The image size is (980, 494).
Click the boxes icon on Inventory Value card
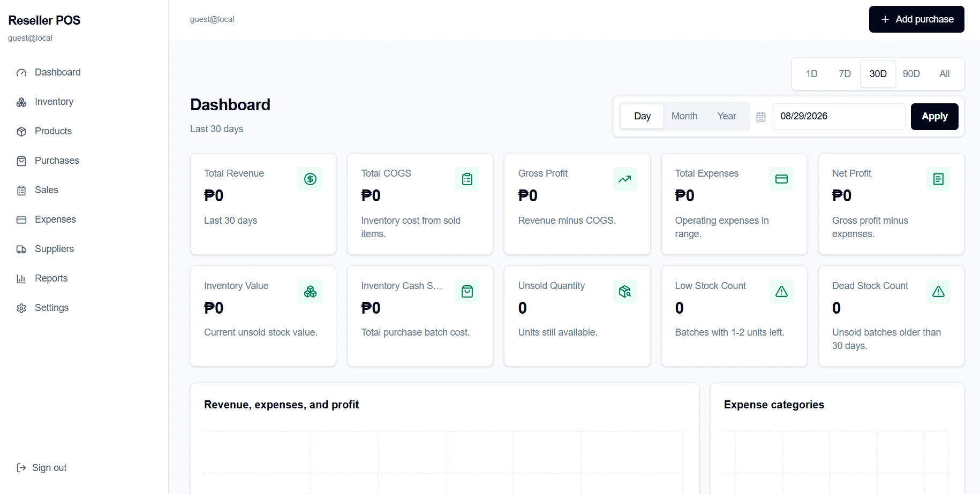click(310, 292)
